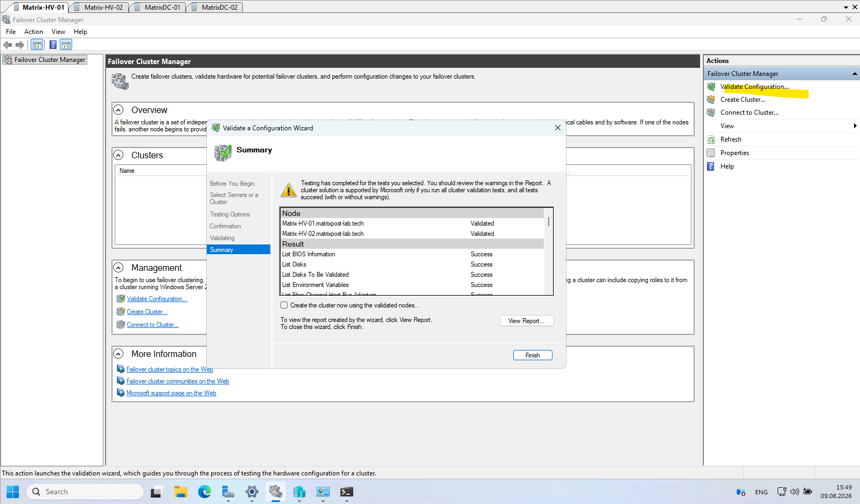Click the Validate Configuration icon in Actions pane
Screen dimensions: 860x504
(711, 87)
